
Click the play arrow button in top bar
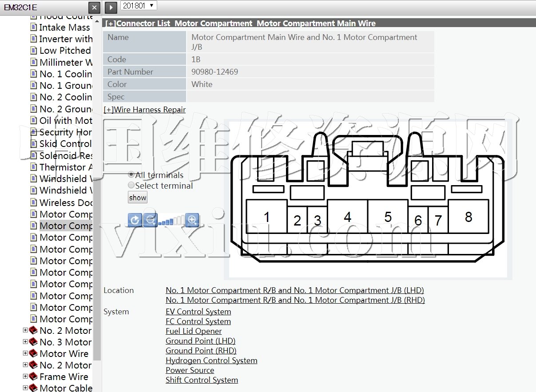[x=111, y=7]
